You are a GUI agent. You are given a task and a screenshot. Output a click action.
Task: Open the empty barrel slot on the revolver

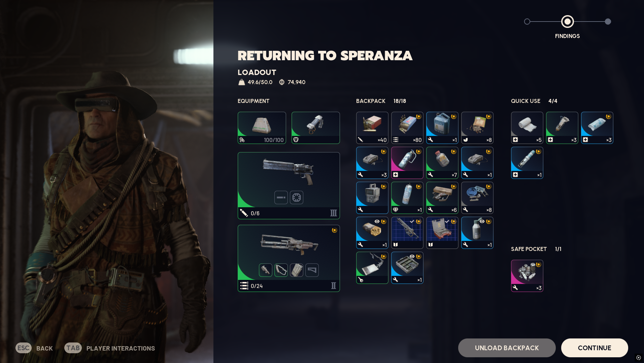point(281,197)
